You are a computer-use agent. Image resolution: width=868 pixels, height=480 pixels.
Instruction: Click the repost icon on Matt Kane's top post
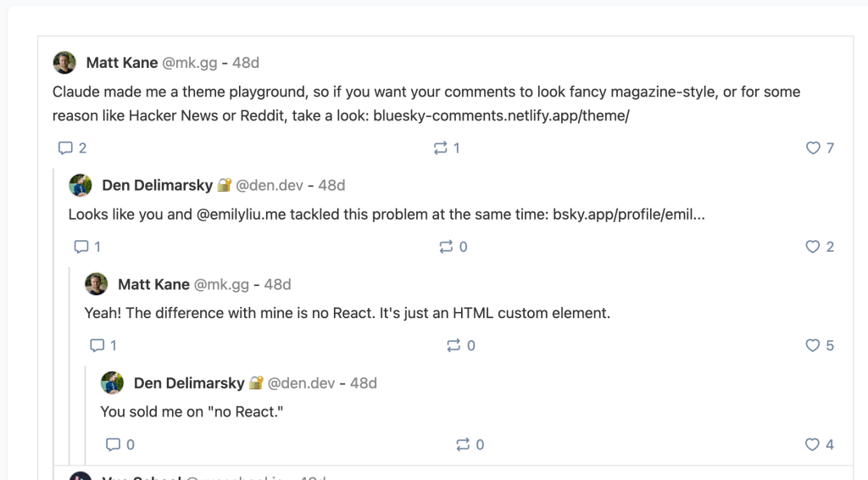click(440, 148)
